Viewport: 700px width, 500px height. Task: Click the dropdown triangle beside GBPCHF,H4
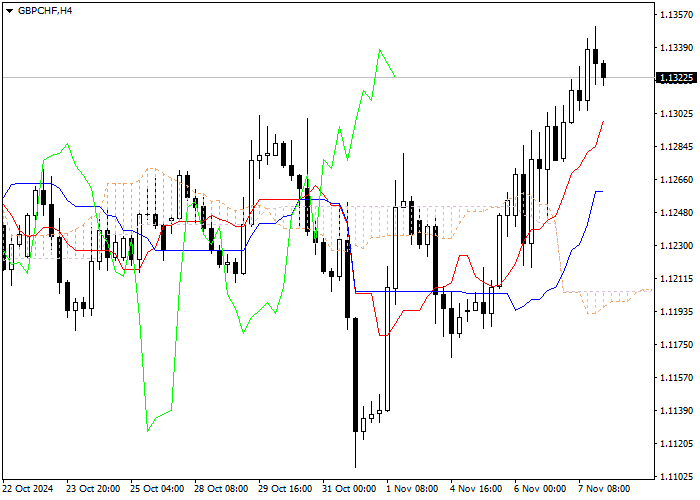pyautogui.click(x=9, y=11)
